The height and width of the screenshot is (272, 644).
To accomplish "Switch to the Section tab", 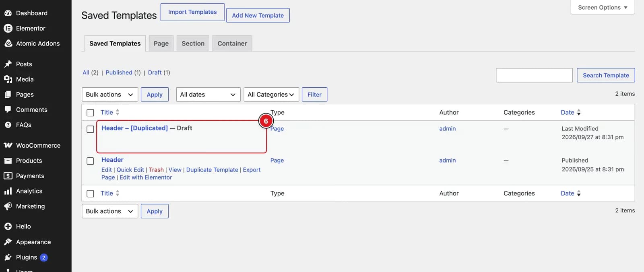I will pos(193,43).
